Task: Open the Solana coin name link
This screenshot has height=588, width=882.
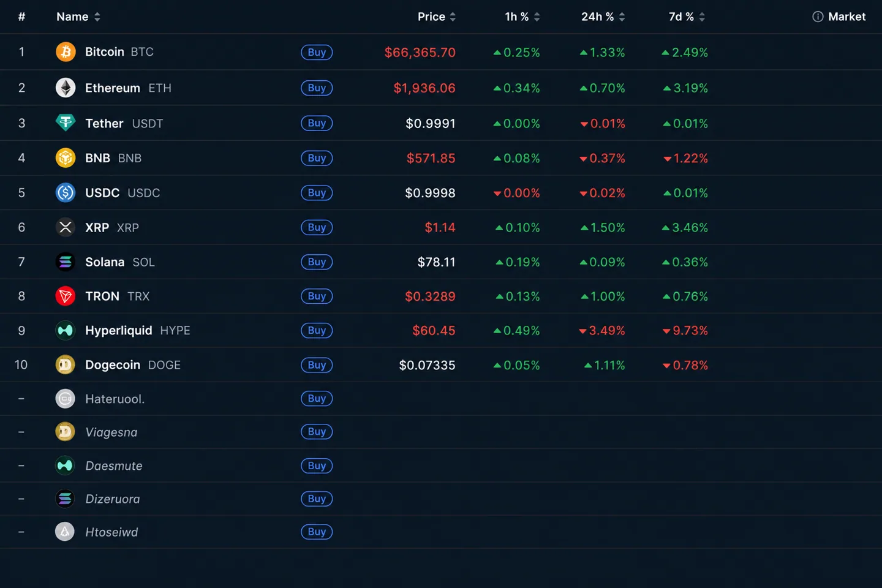Action: pos(105,262)
